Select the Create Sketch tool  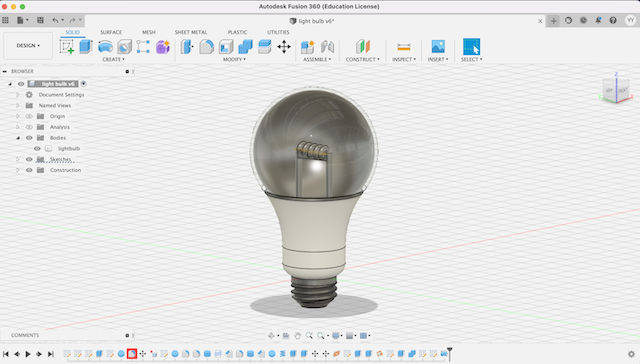point(67,47)
